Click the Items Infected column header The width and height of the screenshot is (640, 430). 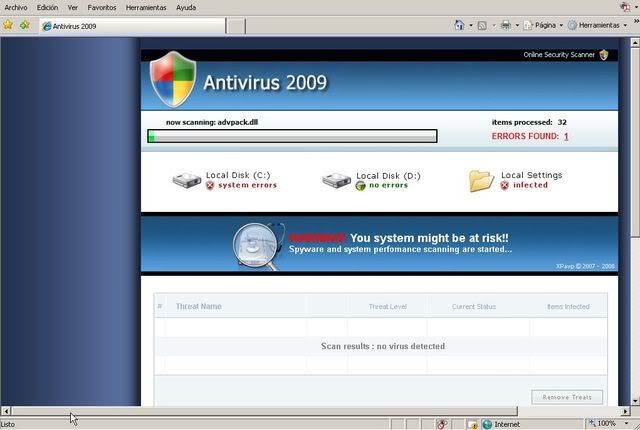click(x=568, y=306)
